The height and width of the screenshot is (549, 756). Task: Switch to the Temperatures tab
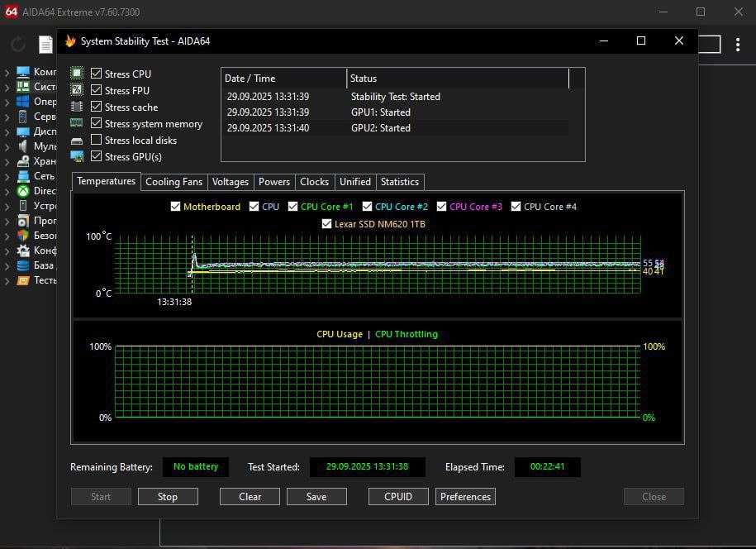click(106, 181)
